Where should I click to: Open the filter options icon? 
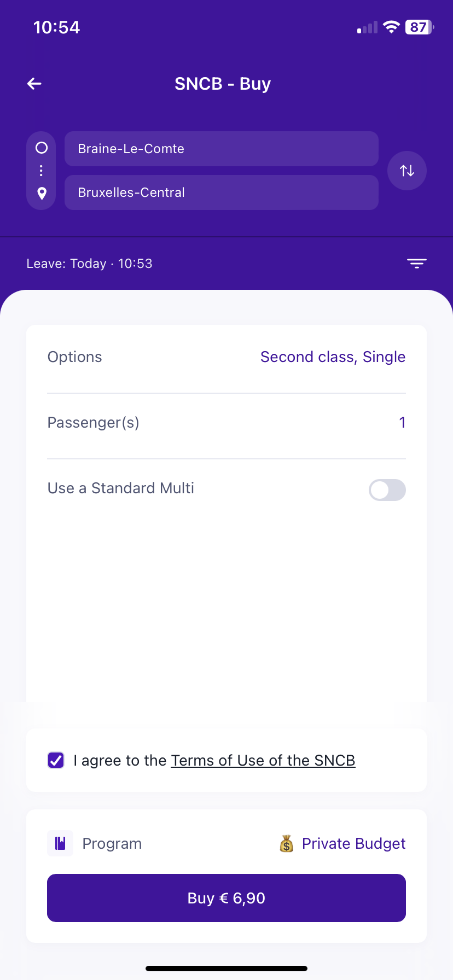[416, 264]
